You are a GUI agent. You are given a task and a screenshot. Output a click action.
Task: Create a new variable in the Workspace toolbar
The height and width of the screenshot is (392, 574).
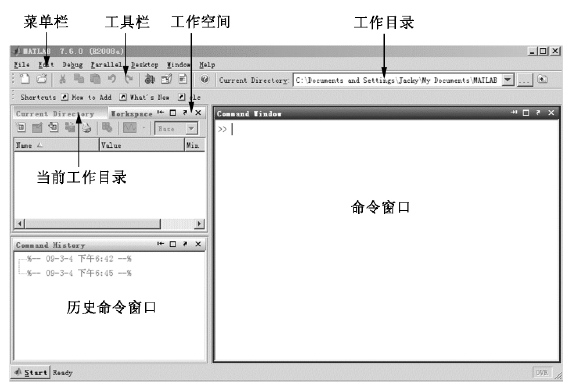click(21, 127)
